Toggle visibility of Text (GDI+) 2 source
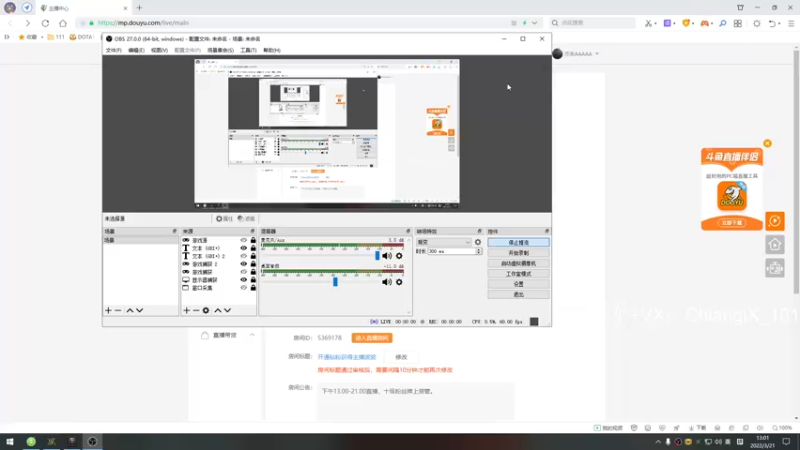 click(x=243, y=256)
